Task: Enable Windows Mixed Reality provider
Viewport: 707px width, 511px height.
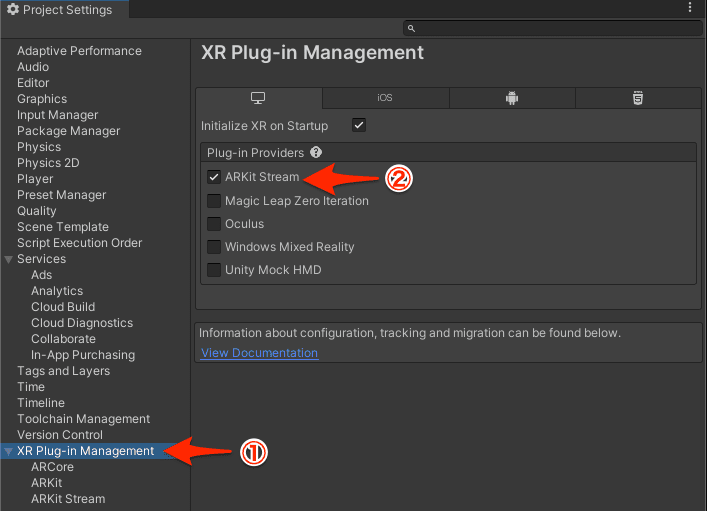Action: [214, 247]
